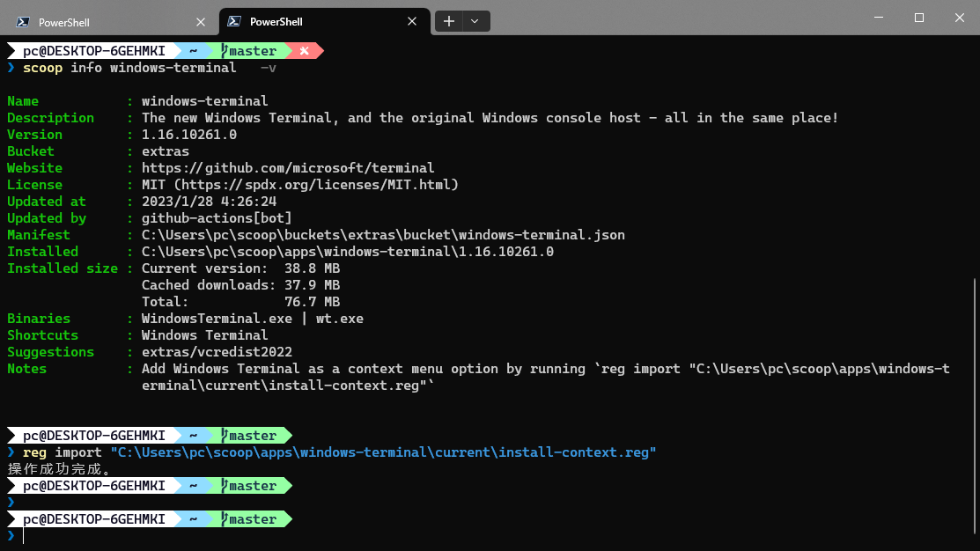Click 'Cached downloads: 37.9 MB' line

pos(240,285)
